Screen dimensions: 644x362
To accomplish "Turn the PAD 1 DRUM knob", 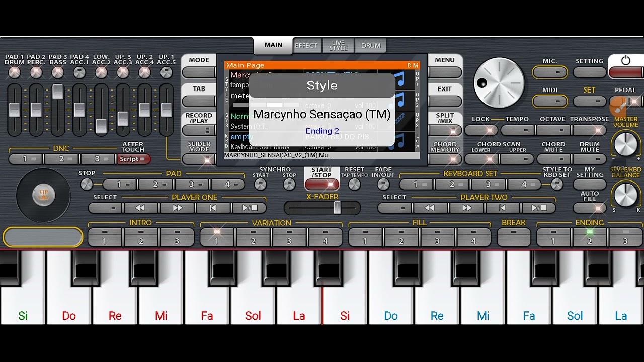I will tap(14, 72).
